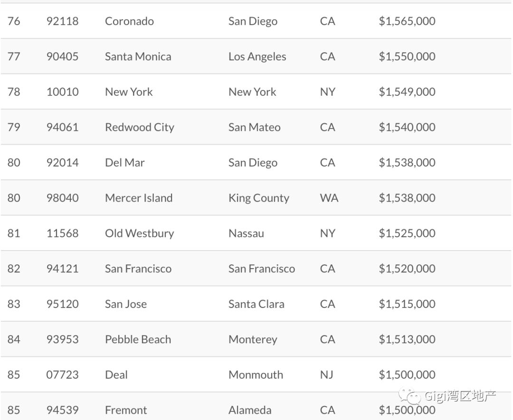The width and height of the screenshot is (513, 420).
Task: Select the Santa Monica row city name
Action: pos(138,56)
